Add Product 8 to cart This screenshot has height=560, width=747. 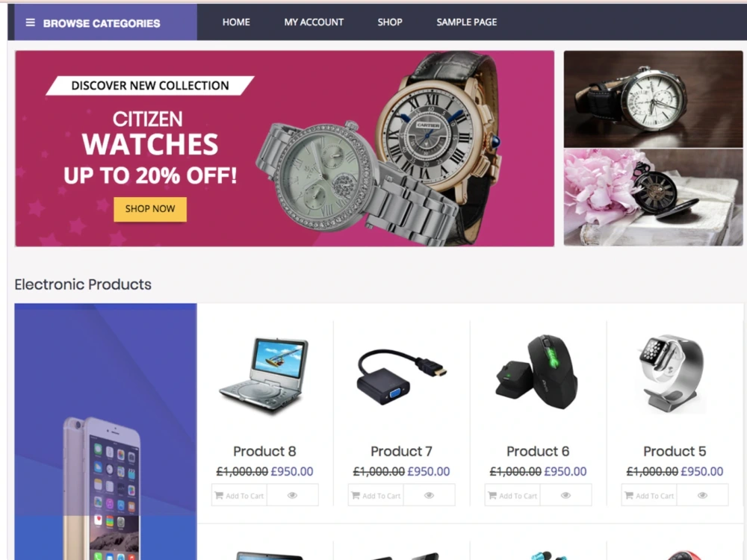tap(239, 495)
